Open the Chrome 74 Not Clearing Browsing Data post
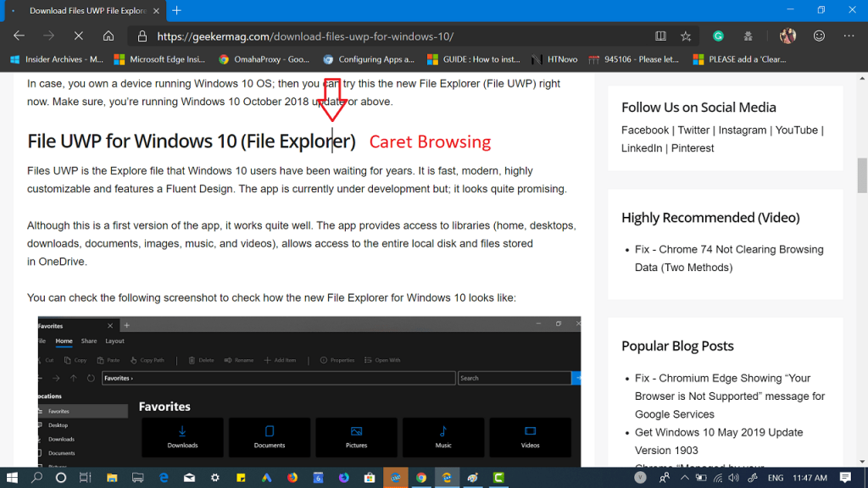Screen dimensions: 868x488 (729, 258)
